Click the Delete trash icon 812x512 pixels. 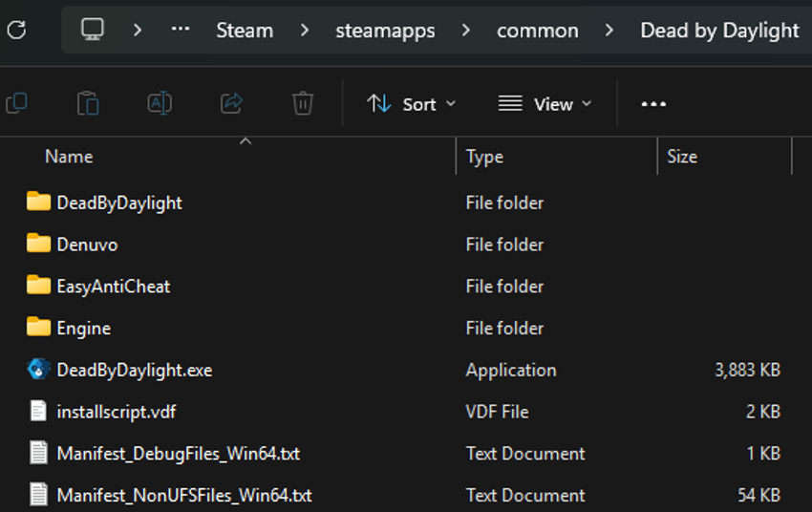click(x=303, y=103)
